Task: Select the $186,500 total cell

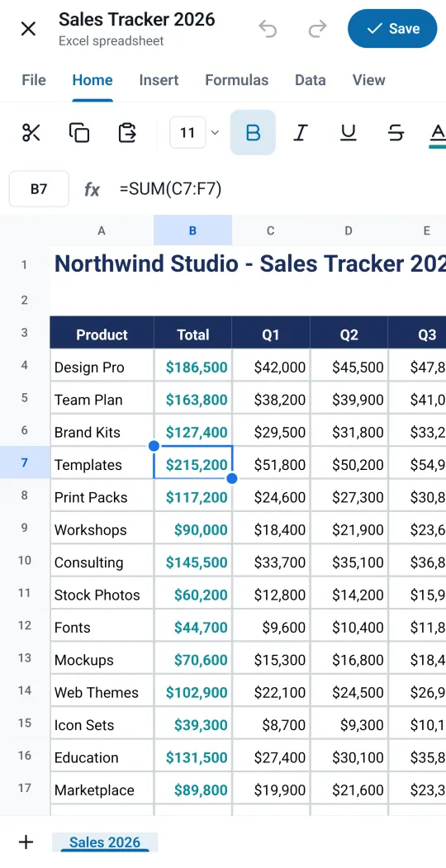Action: 193,367
